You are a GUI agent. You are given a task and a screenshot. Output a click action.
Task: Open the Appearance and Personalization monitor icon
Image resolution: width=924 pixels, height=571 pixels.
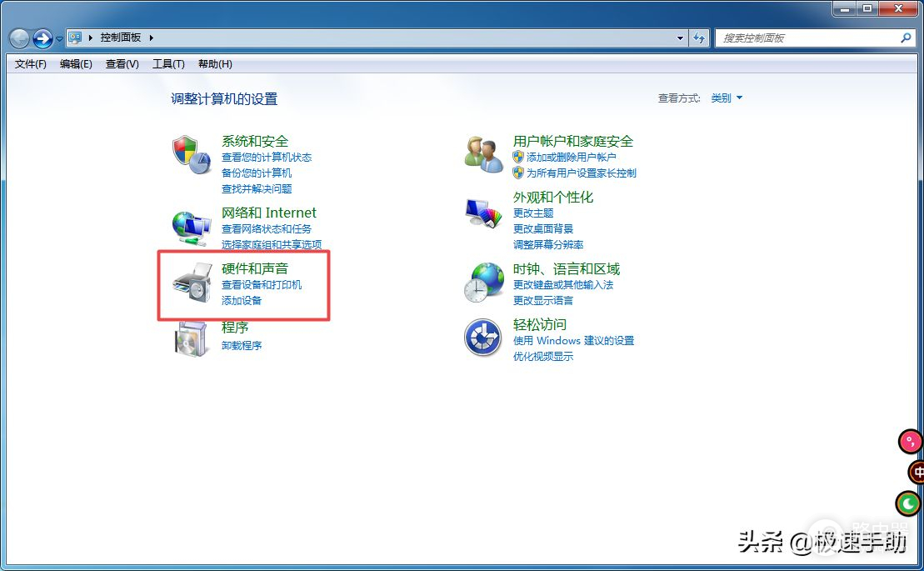click(483, 213)
